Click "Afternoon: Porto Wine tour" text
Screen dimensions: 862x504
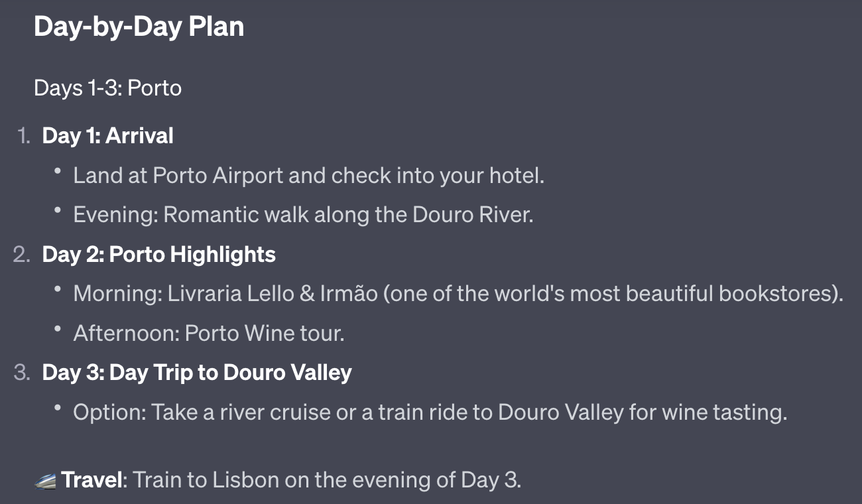[x=209, y=333]
